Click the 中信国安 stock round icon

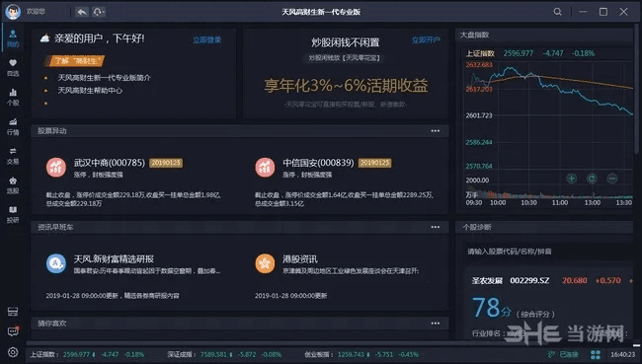265,168
